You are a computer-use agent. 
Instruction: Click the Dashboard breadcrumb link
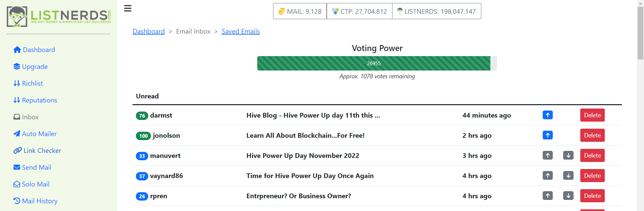tap(149, 31)
